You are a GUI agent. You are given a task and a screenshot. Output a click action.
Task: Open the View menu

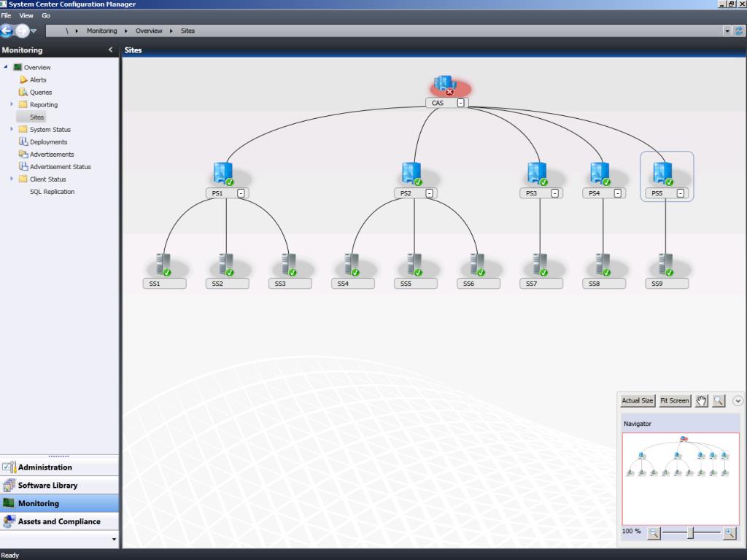26,16
